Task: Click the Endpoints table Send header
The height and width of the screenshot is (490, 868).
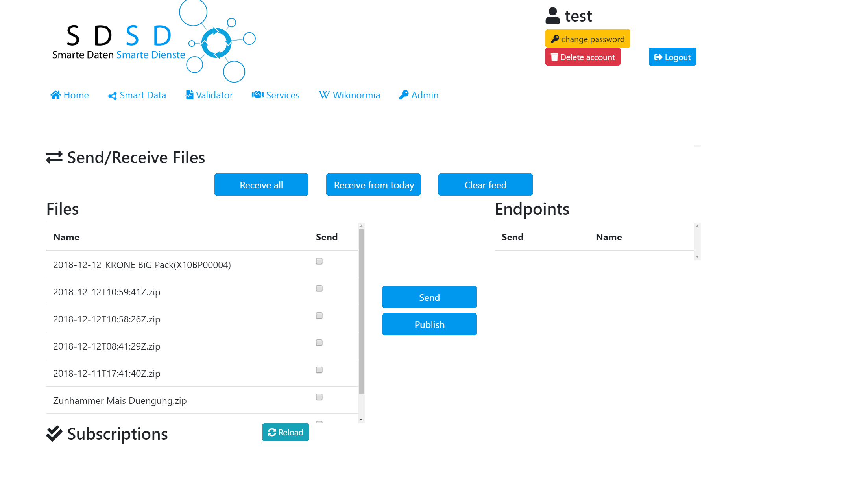Action: pyautogui.click(x=512, y=237)
